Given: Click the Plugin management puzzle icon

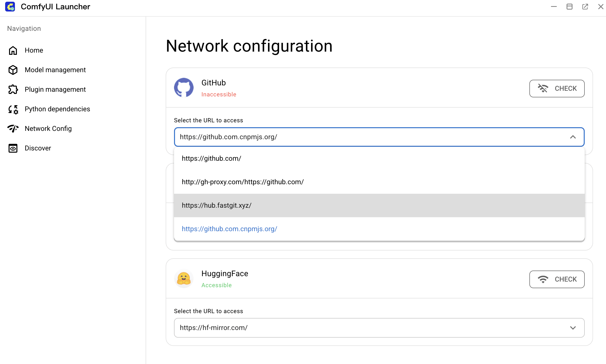Looking at the screenshot, I should click(x=13, y=90).
